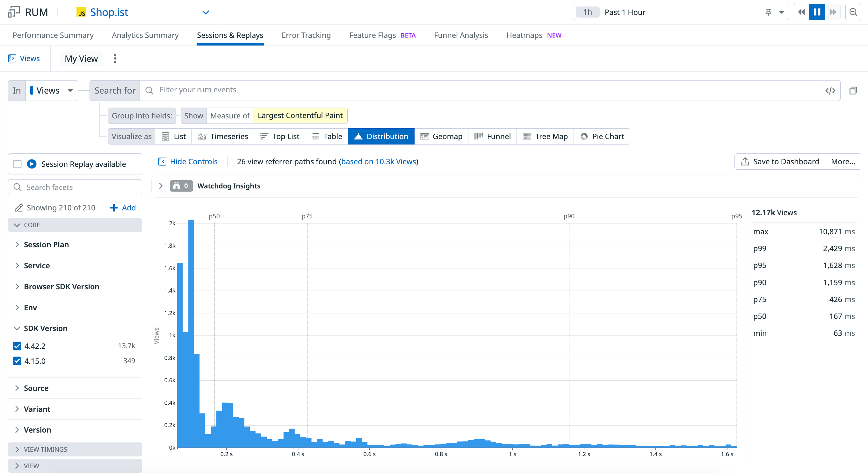Click the pin icon in time selector
This screenshot has width=868, height=473.
coord(768,12)
